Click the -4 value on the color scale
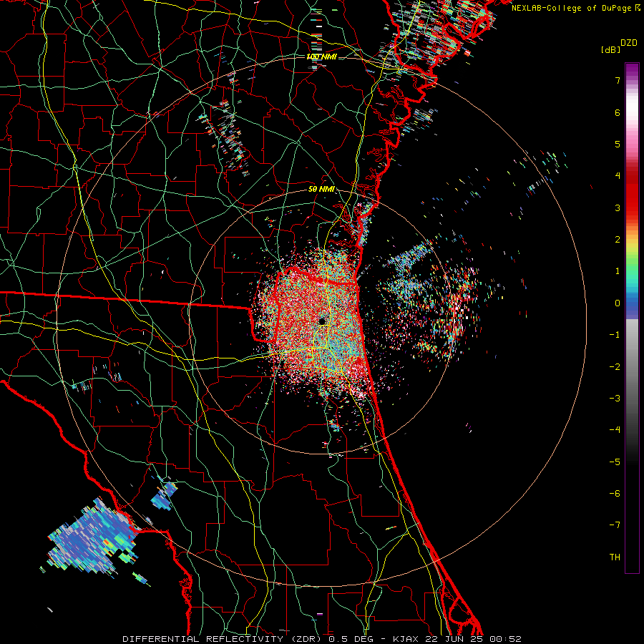This screenshot has height=644, width=644. coord(615,430)
